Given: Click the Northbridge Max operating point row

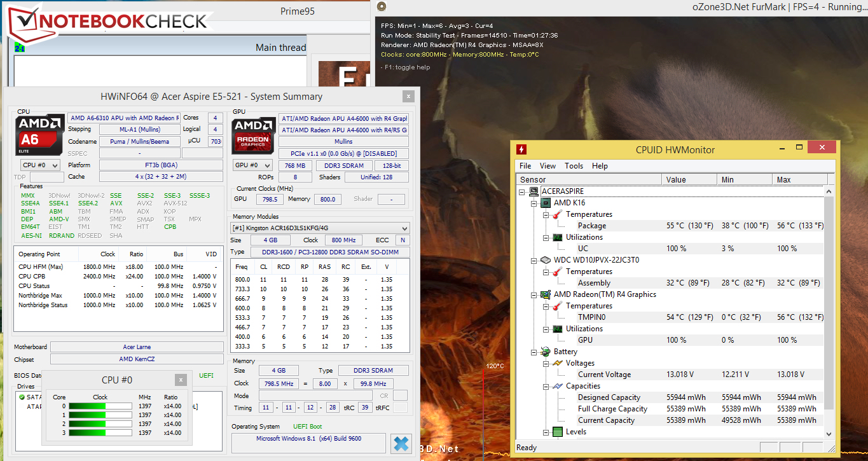Looking at the screenshot, I should point(119,296).
